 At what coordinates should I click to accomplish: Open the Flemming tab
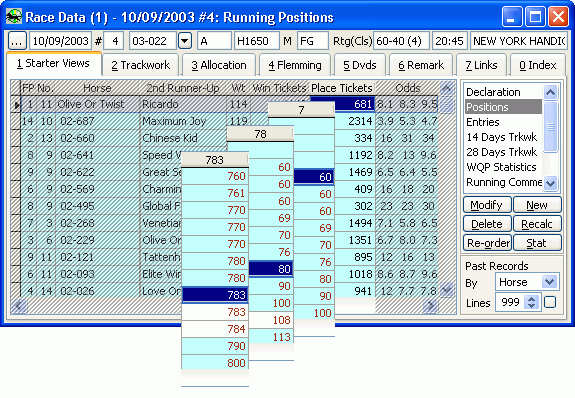[x=295, y=65]
